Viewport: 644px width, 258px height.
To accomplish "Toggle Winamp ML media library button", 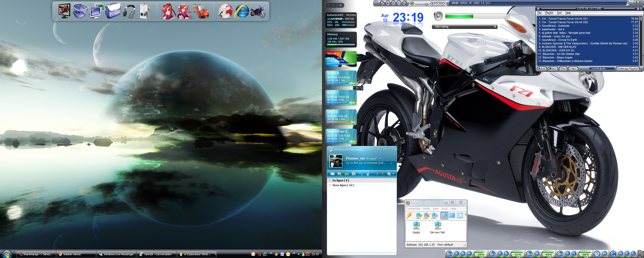I will 442,4.
